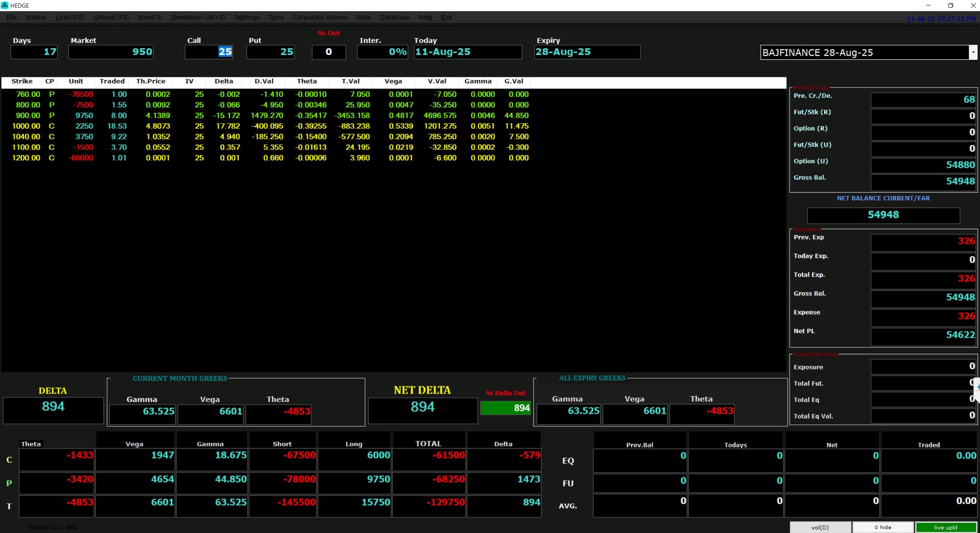Click the Expiry date field

point(587,52)
